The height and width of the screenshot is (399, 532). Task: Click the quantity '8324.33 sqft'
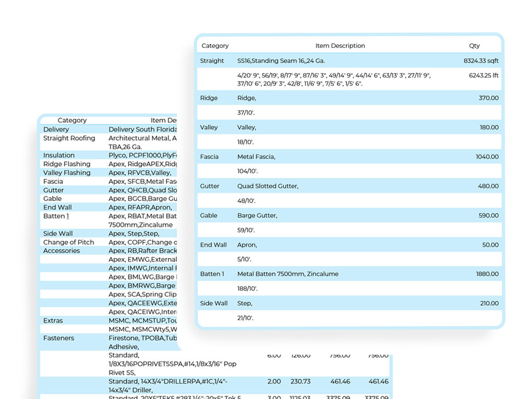coord(481,61)
